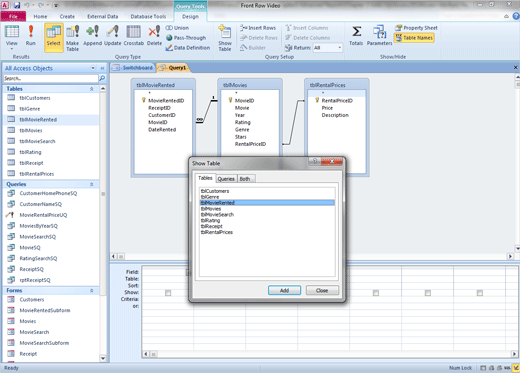Open the Property Sheet
This screenshot has width=520, height=373.
coord(416,28)
